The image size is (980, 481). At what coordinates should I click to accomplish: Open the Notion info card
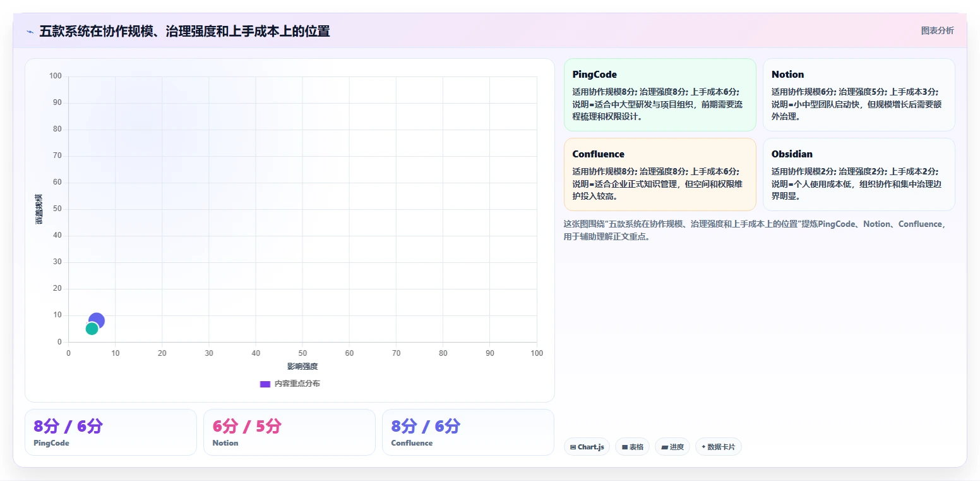pos(859,95)
